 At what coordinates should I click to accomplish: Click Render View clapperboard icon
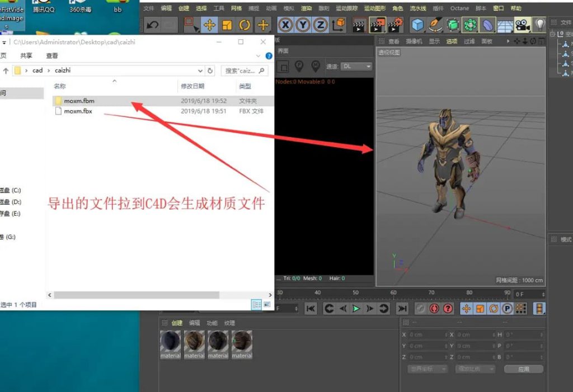point(359,25)
